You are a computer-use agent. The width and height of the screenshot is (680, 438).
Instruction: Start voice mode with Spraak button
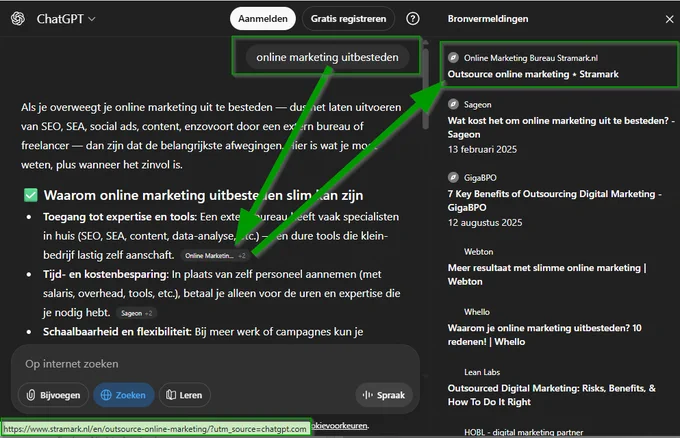click(384, 395)
